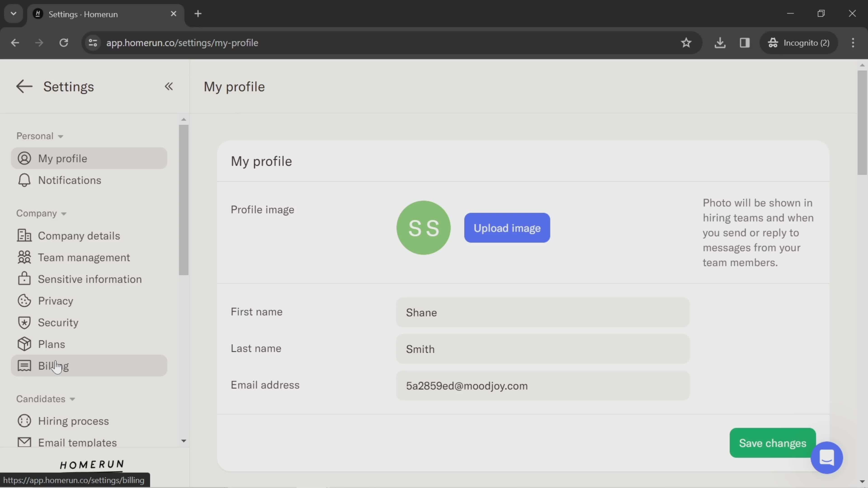Collapse the Candidates section

(x=45, y=399)
